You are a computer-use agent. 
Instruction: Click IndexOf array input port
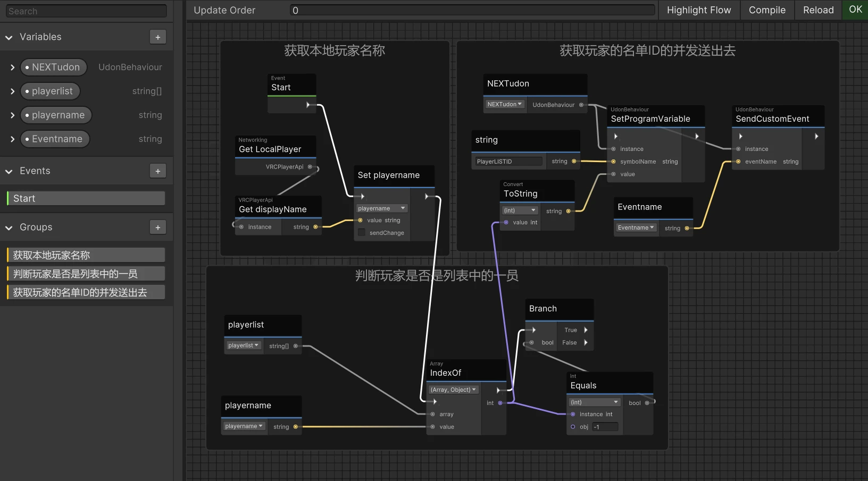tap(432, 415)
